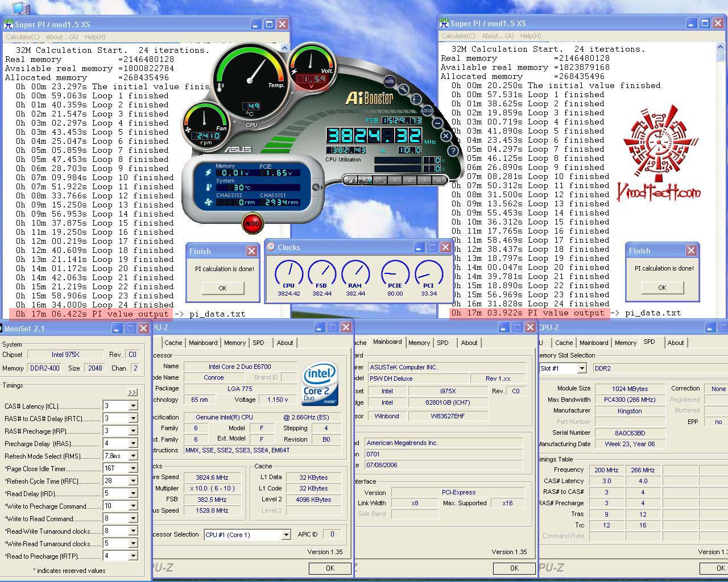This screenshot has height=582, width=728.
Task: Click the speaker icon in AI Booster toolbar
Action: click(380, 180)
